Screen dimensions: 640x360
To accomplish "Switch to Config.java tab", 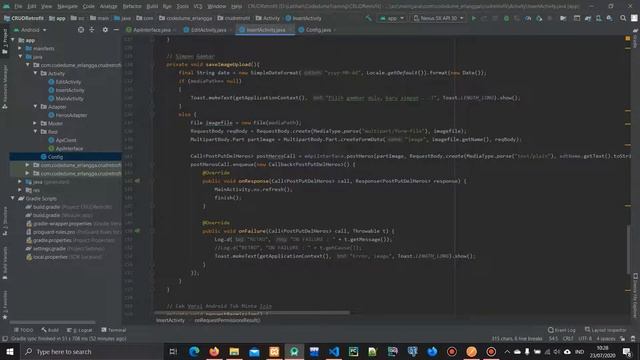I will [318, 30].
